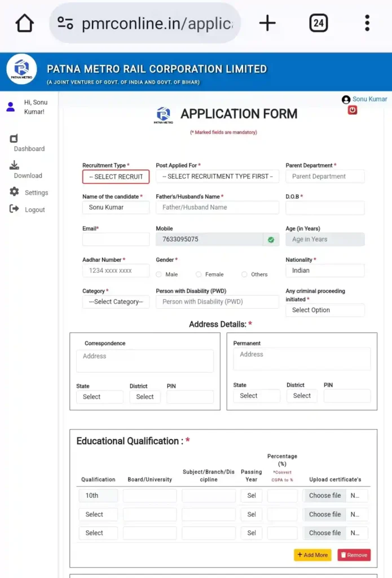This screenshot has width=392, height=578.
Task: Click the Parent Department field
Action: [x=325, y=177]
